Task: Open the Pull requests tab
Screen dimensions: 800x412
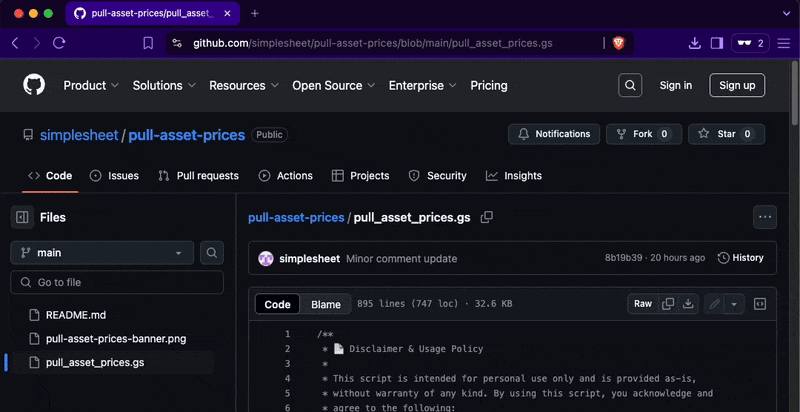Action: [x=198, y=176]
